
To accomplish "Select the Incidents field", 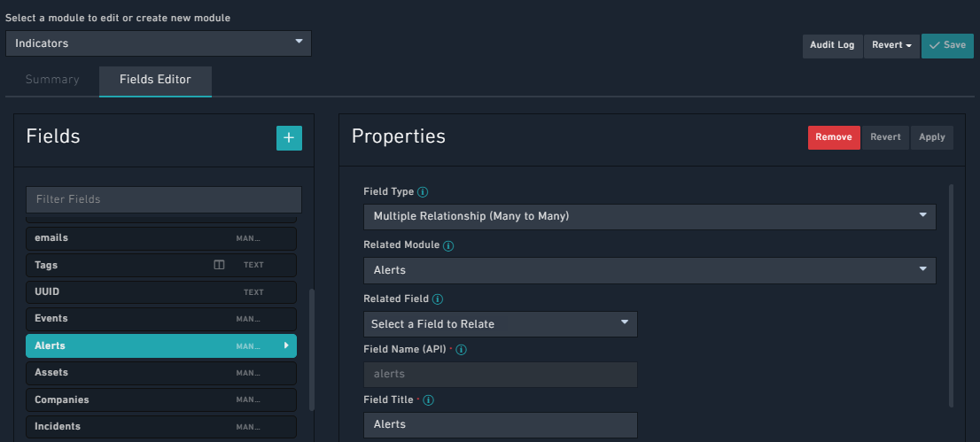I will [161, 426].
